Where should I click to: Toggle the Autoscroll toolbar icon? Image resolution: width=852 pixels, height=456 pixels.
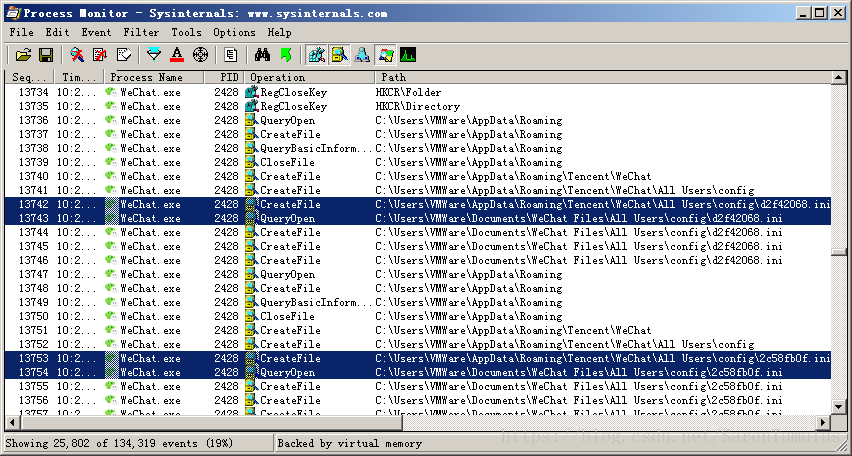point(100,55)
